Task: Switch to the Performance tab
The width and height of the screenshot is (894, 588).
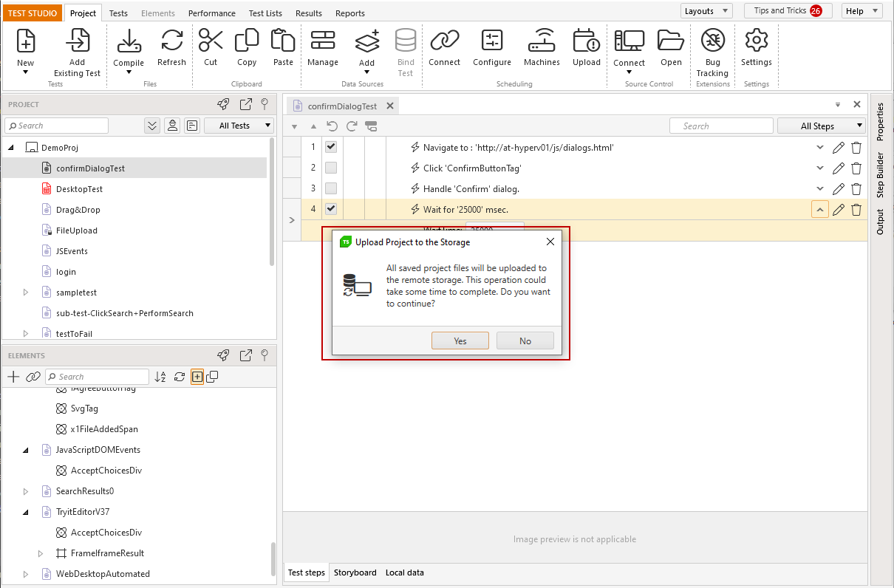Action: pyautogui.click(x=212, y=13)
